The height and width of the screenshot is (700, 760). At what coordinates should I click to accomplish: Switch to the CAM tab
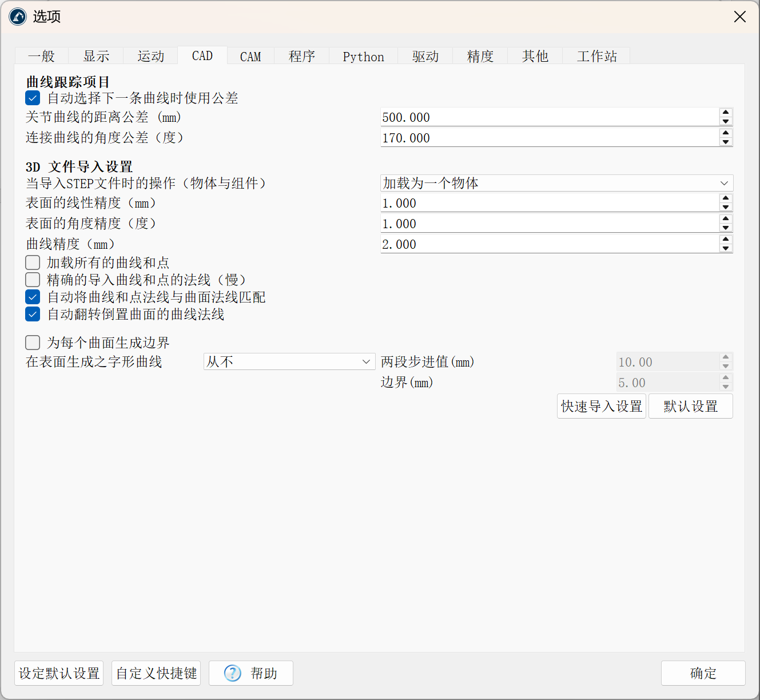(x=250, y=57)
